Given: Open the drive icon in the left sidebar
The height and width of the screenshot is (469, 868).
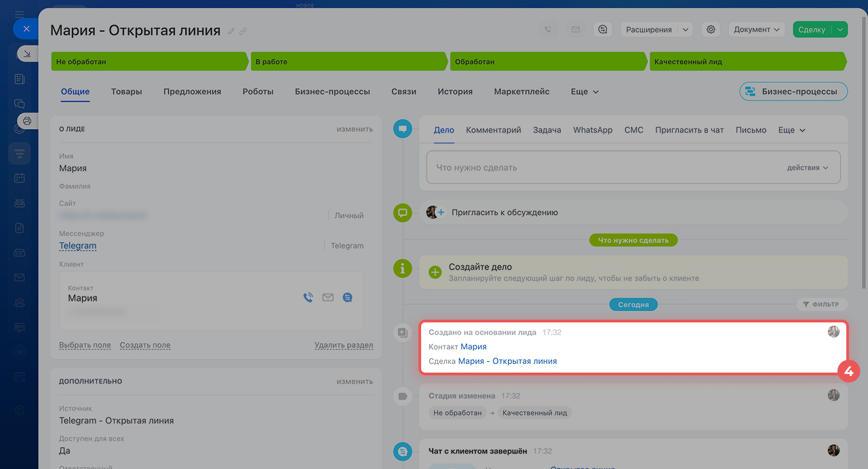Looking at the screenshot, I should pyautogui.click(x=19, y=252).
